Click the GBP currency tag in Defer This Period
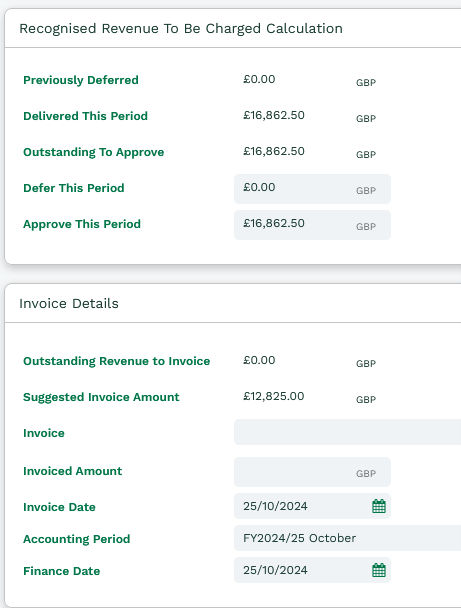The image size is (461, 608). point(366,190)
